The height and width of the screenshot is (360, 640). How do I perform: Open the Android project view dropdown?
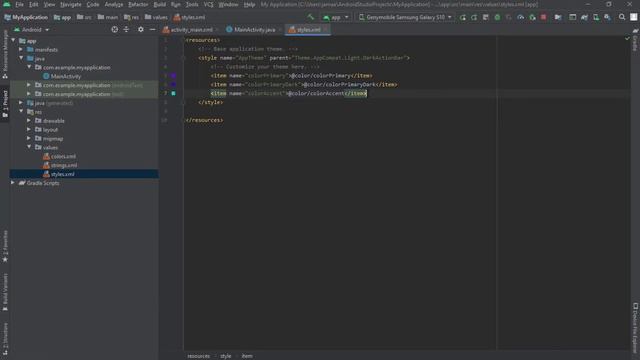[31, 30]
